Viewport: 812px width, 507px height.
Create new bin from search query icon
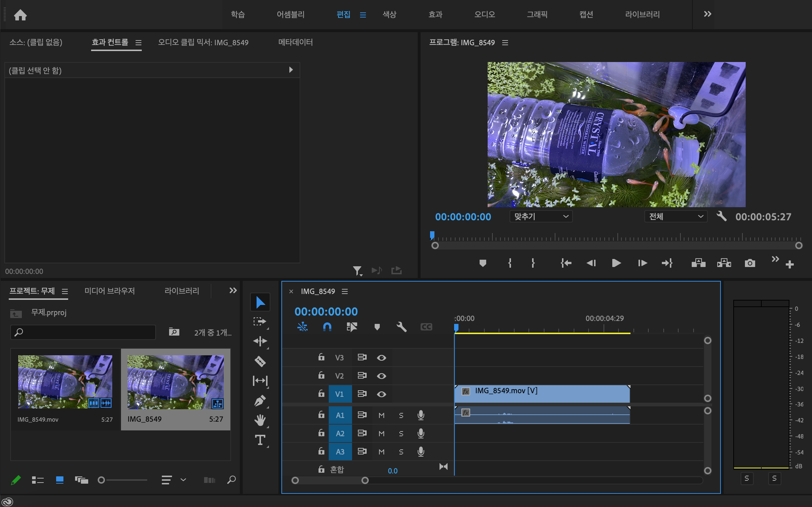pos(174,332)
